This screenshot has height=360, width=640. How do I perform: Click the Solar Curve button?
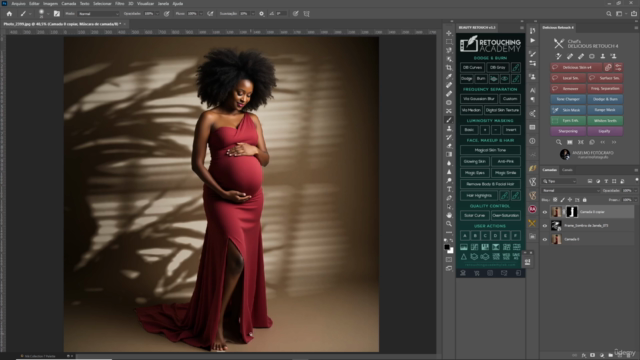(475, 215)
